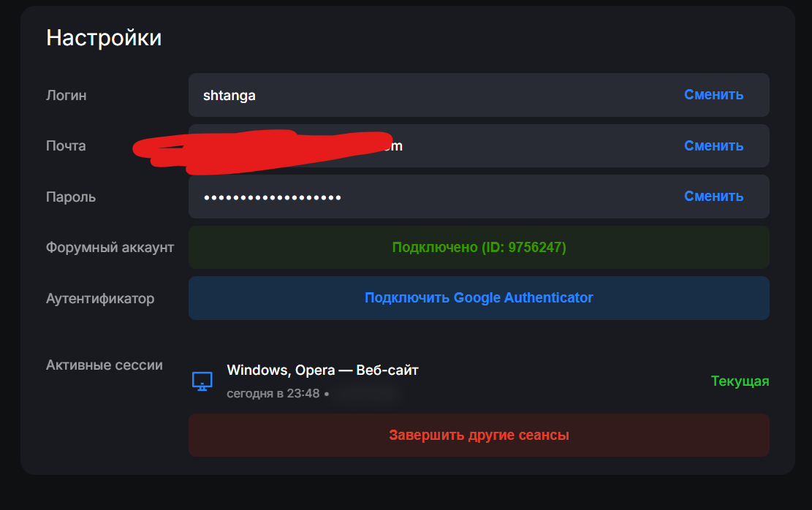Screen dimensions: 812x510
Task: Click the monitor icon of the active session
Action: (x=202, y=381)
